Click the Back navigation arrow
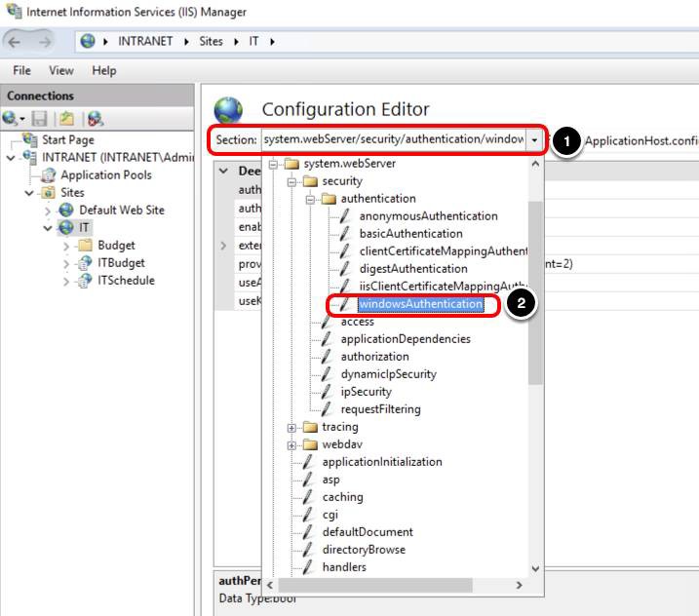This screenshot has height=616, width=699. [x=15, y=42]
